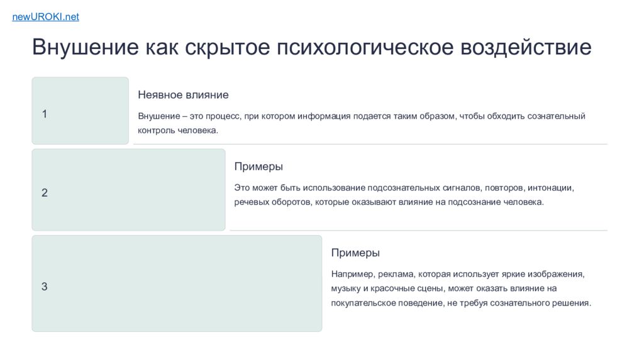This screenshot has height=362, width=644.
Task: Click the paragraph starting with Например, реклама
Action: pyautogui.click(x=458, y=275)
